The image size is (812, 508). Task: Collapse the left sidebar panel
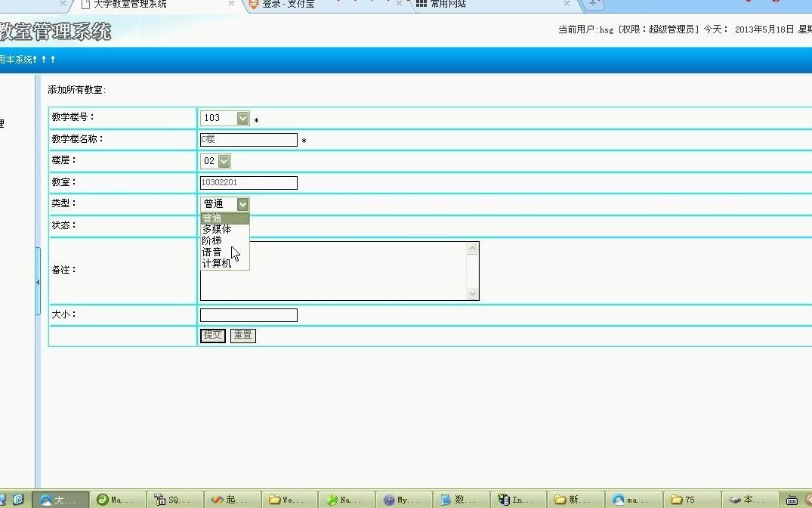coord(38,281)
